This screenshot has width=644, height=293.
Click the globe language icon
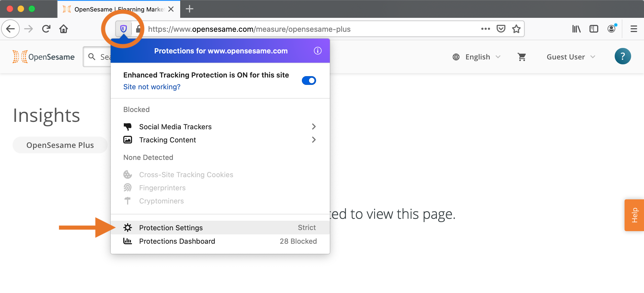click(456, 57)
